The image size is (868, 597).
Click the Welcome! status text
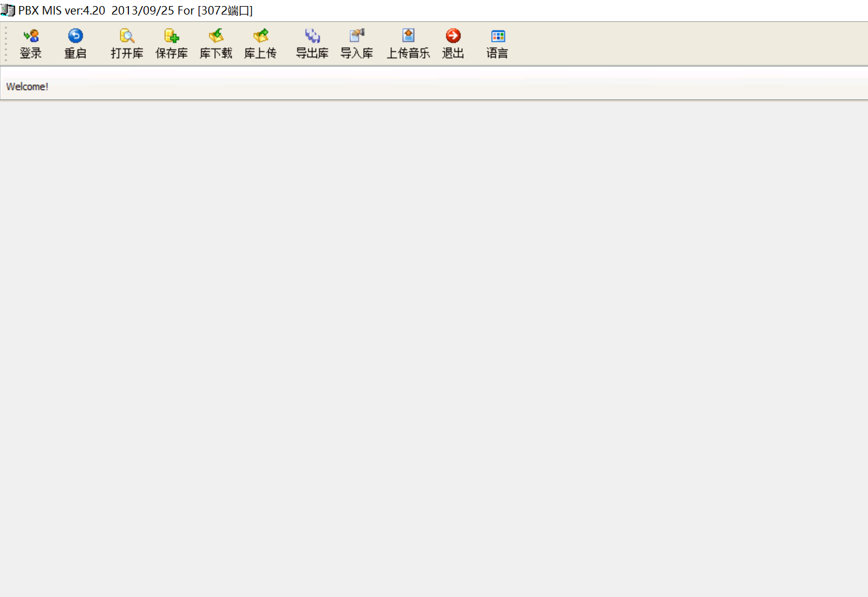pos(27,86)
